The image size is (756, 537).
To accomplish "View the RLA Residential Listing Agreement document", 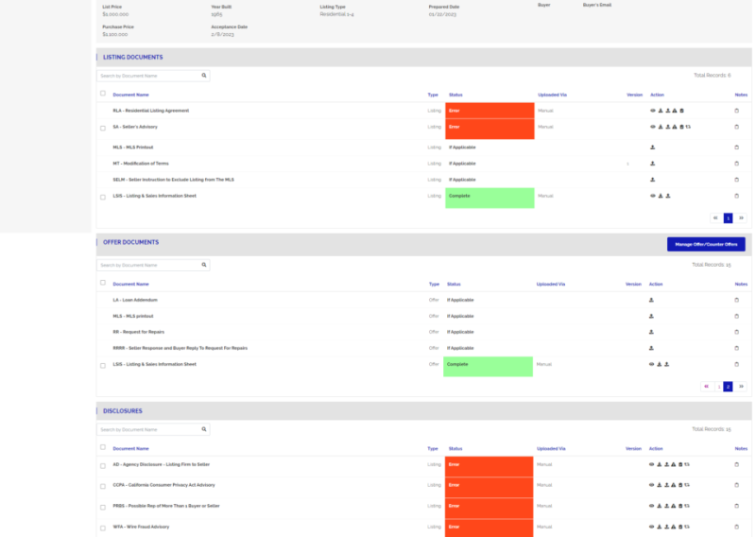I will 652,111.
